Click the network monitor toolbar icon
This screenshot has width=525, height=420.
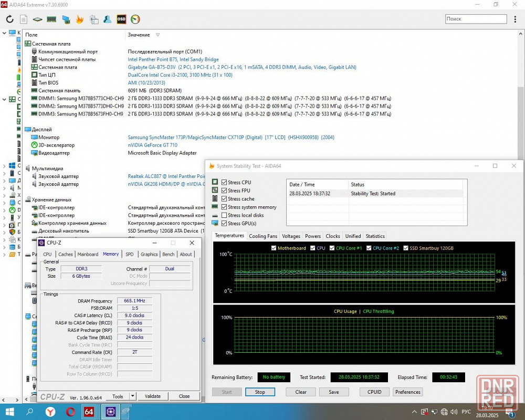pos(66,19)
